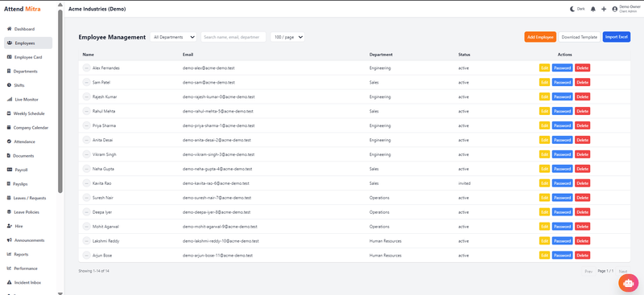This screenshot has width=644, height=295.
Task: Toggle row expander beside Kavita Rao
Action: (86, 183)
